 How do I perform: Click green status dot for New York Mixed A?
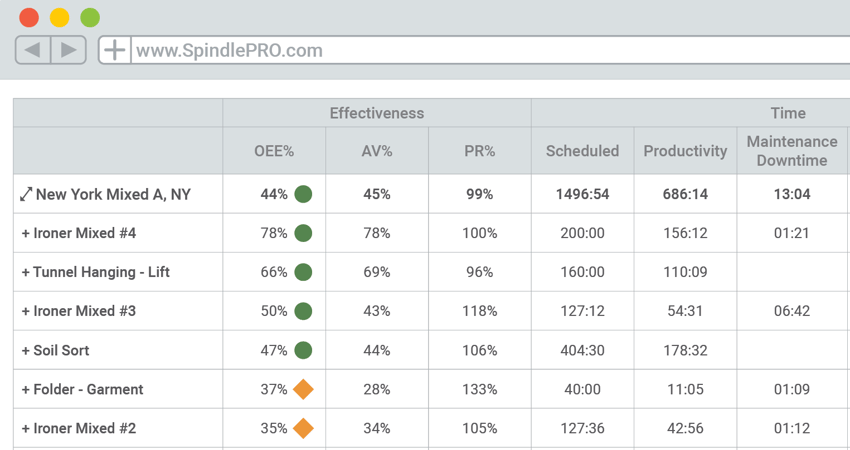pyautogui.click(x=303, y=194)
